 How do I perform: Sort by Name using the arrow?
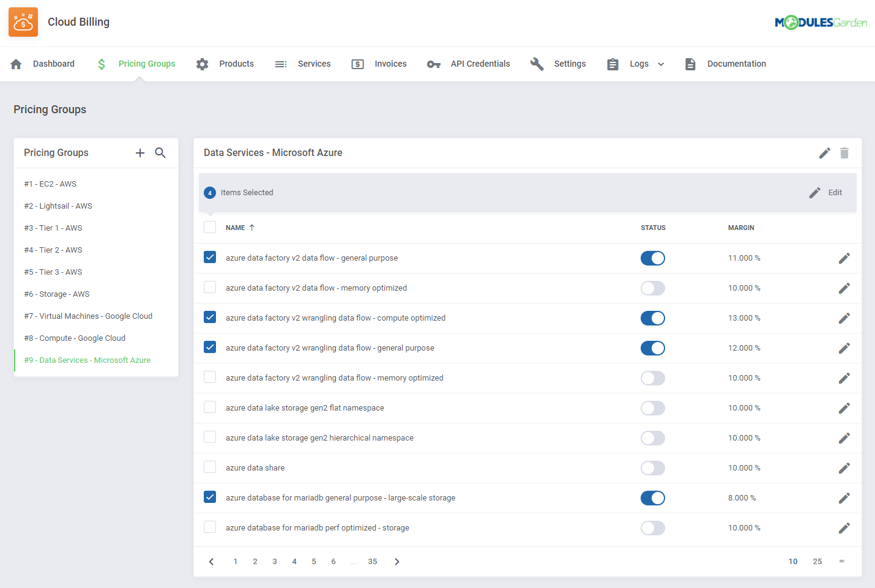251,228
